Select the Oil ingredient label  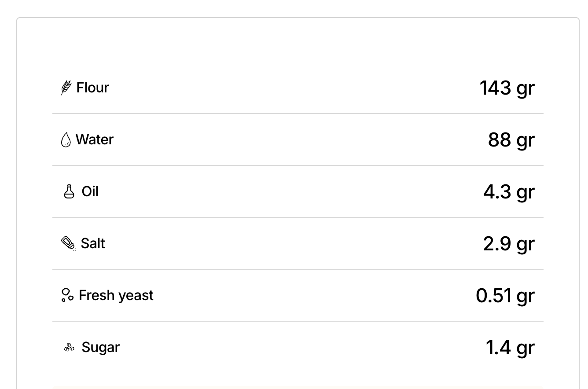90,191
